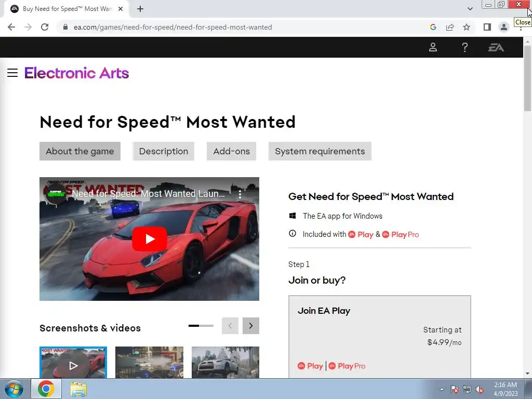
Task: Open the Chrome profile avatar
Action: click(504, 27)
